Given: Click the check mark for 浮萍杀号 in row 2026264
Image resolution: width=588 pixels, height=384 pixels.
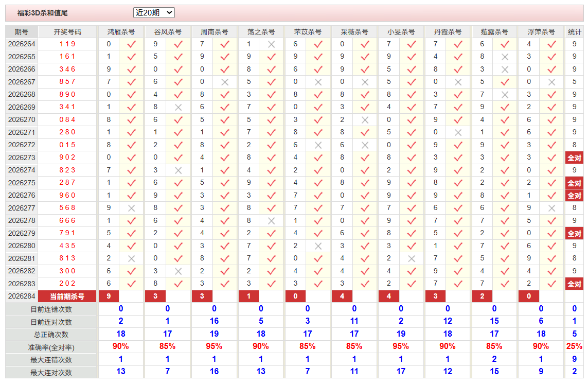Looking at the screenshot, I should point(551,44).
